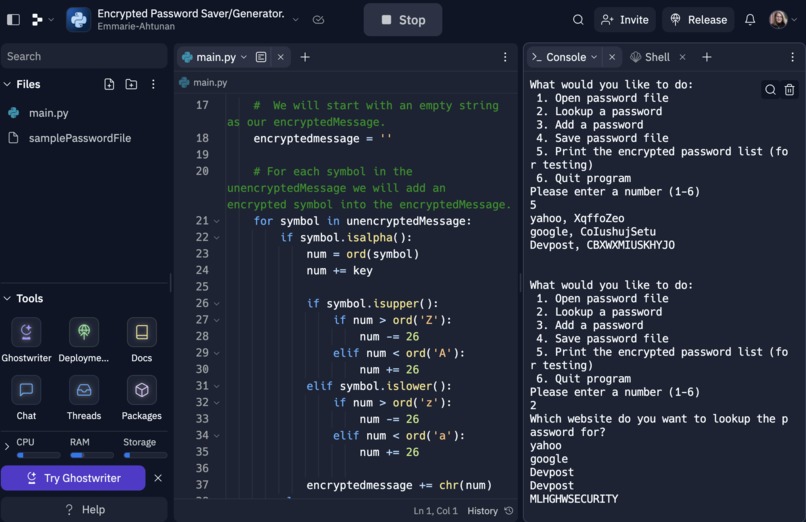Open main.py tab dropdown chevron

[244, 57]
